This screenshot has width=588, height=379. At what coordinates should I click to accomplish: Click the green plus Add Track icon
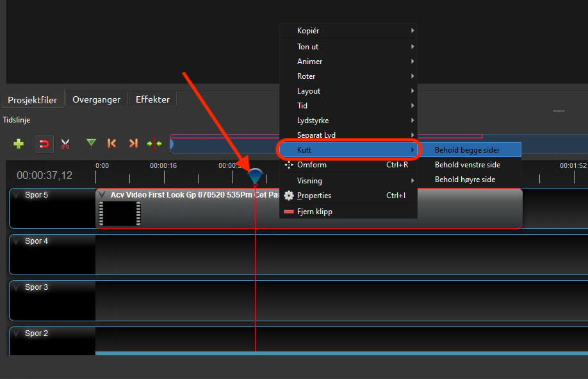coord(19,144)
